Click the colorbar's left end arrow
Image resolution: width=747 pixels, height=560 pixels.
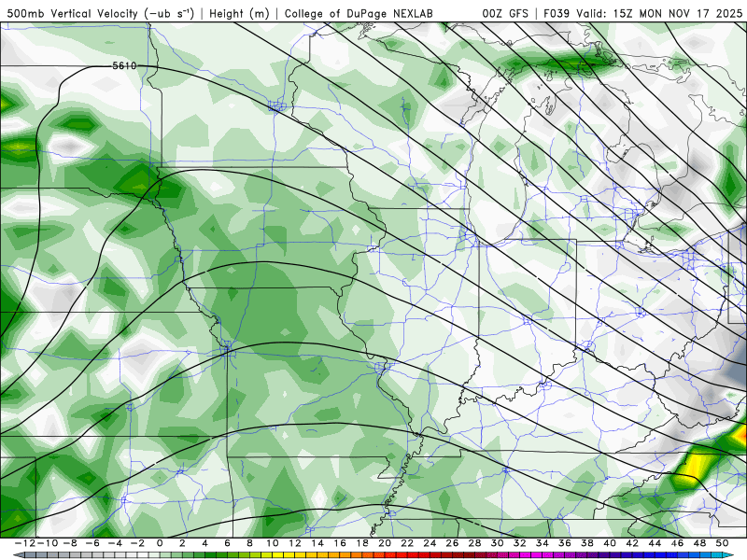pos(18,555)
